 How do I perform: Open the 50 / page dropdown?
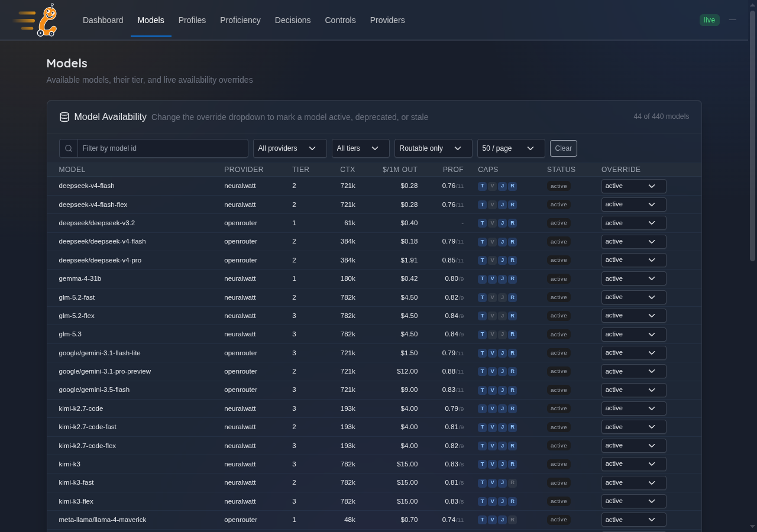(511, 148)
